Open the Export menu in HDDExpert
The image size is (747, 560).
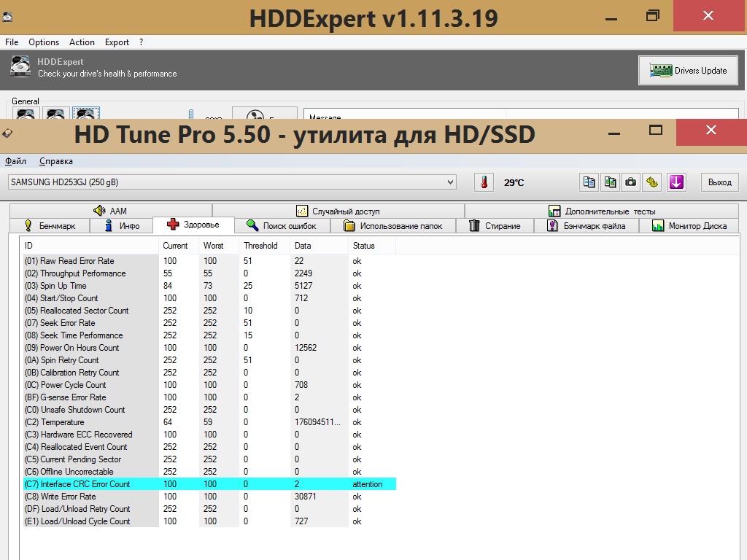(x=117, y=42)
